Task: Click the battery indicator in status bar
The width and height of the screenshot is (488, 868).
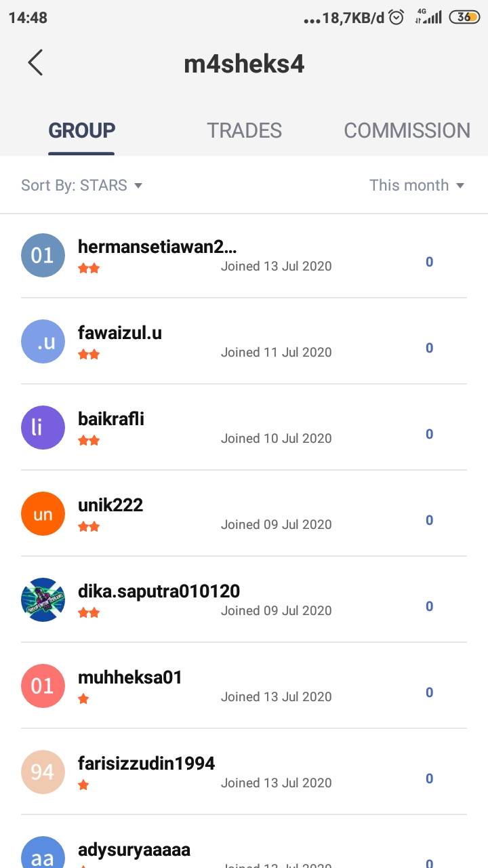Action: [465, 18]
